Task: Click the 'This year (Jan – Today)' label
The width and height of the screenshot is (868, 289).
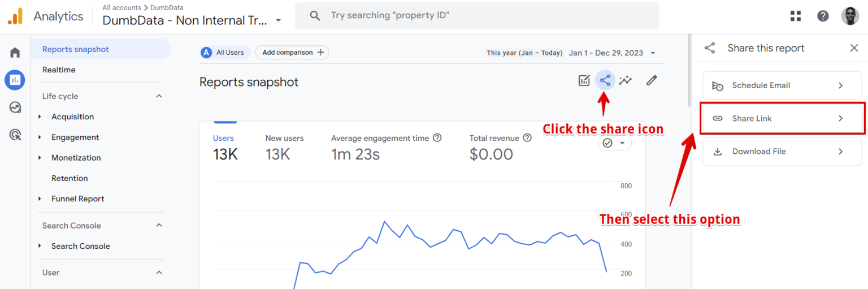Action: (x=524, y=53)
